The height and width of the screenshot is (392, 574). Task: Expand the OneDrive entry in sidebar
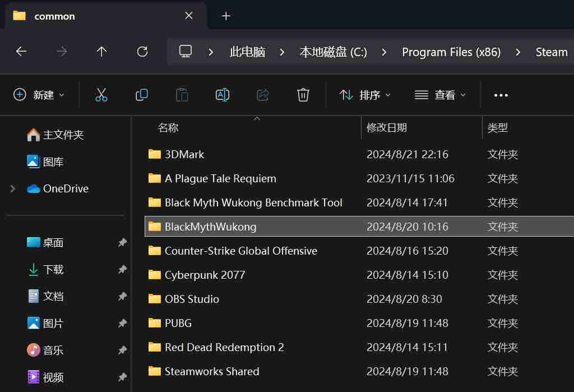click(x=12, y=188)
